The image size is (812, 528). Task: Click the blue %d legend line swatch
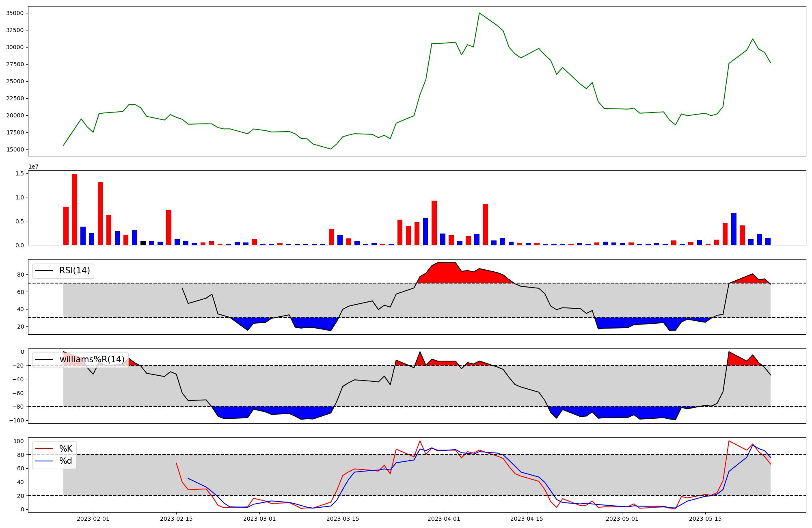click(x=44, y=461)
